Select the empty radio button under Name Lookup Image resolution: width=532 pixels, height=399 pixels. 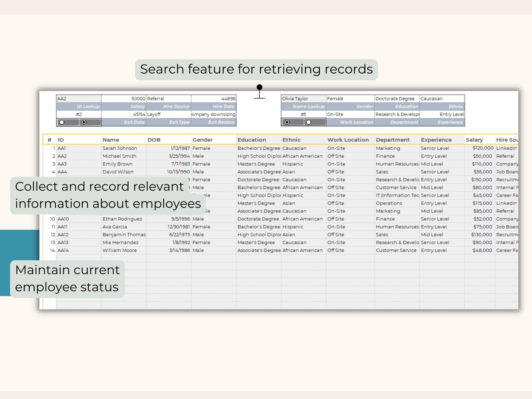[309, 122]
